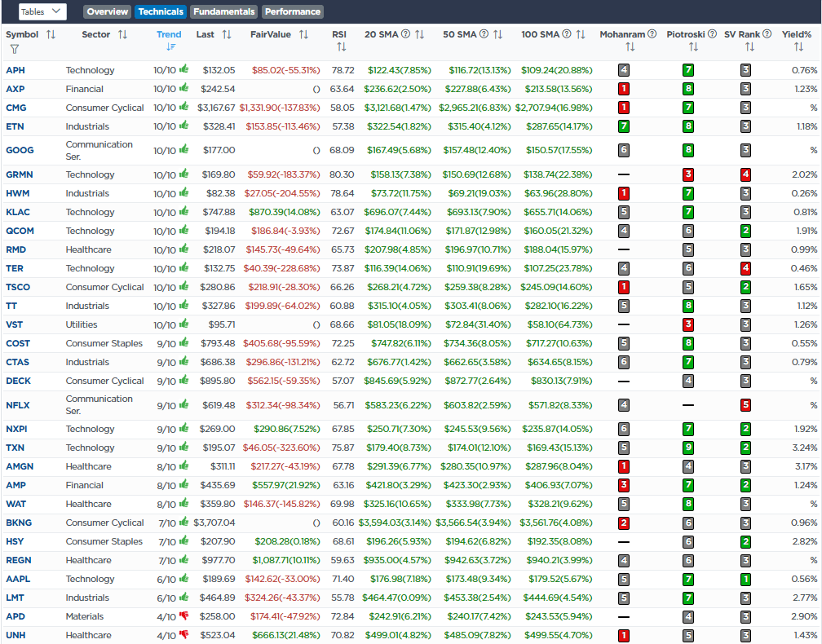Image resolution: width=822 pixels, height=644 pixels.
Task: Select the Technicals tab
Action: tap(161, 11)
